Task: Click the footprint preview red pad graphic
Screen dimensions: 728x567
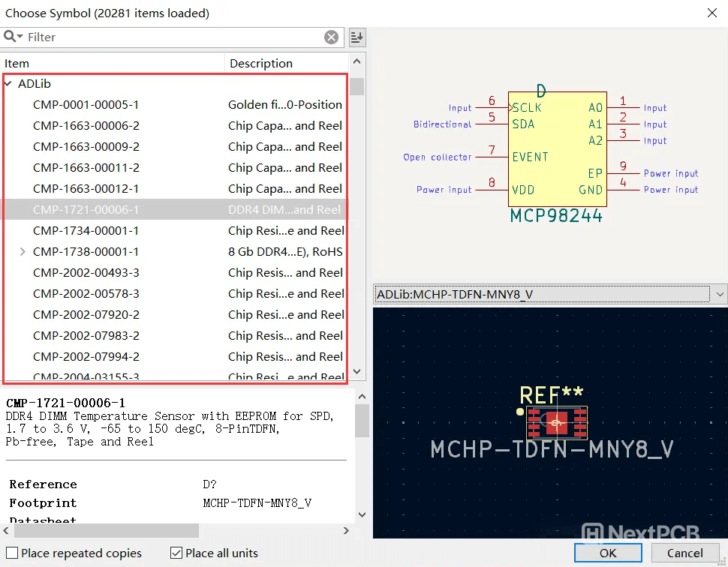Action: [x=556, y=423]
